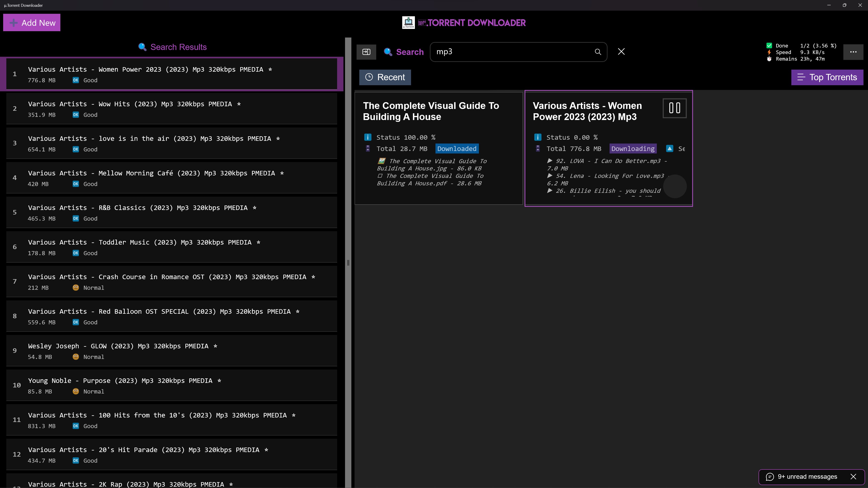Click info icon next to Status 0.00 %
This screenshot has width=868, height=488.
click(x=538, y=137)
